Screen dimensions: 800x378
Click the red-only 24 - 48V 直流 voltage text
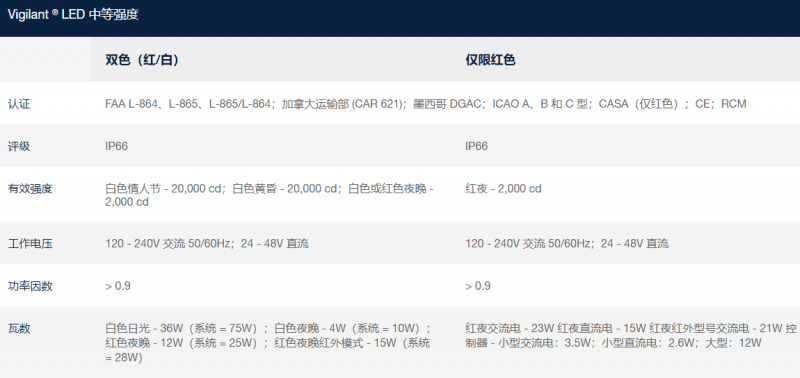pyautogui.click(x=635, y=244)
